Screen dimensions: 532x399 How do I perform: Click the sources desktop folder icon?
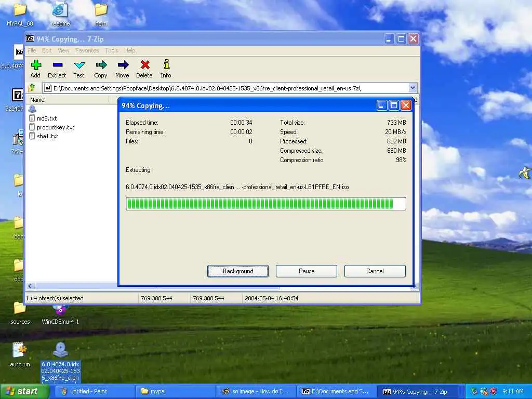[x=20, y=313]
